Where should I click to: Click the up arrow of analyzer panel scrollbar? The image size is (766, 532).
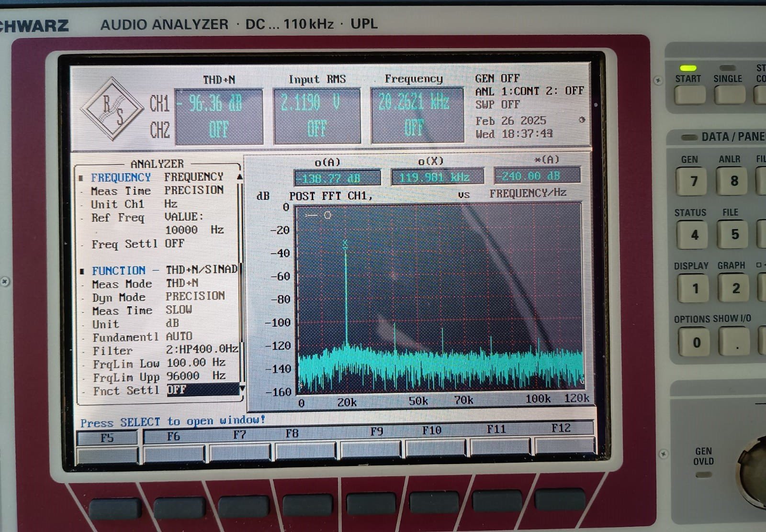coord(240,177)
